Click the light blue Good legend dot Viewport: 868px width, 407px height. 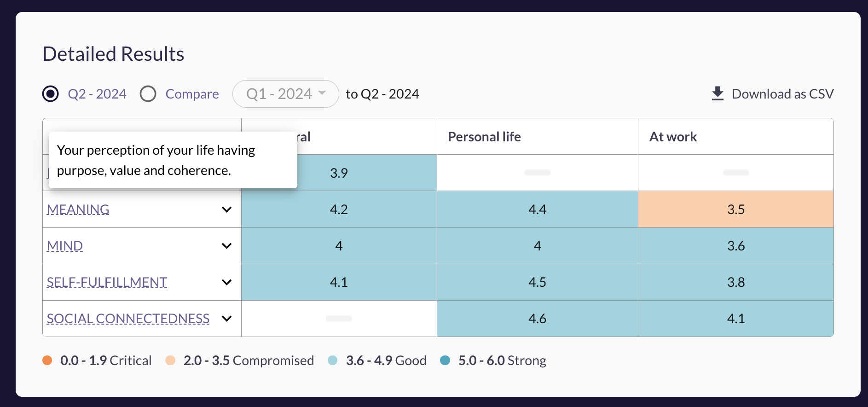(333, 360)
